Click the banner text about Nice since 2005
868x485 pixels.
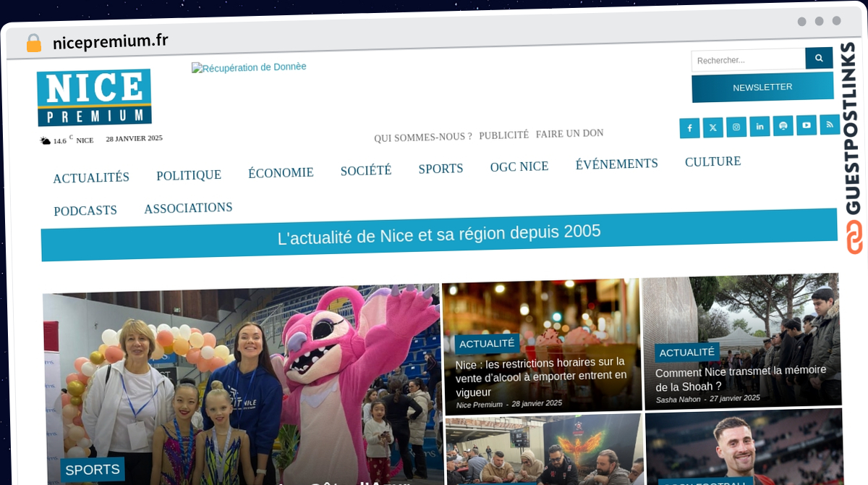pyautogui.click(x=439, y=234)
